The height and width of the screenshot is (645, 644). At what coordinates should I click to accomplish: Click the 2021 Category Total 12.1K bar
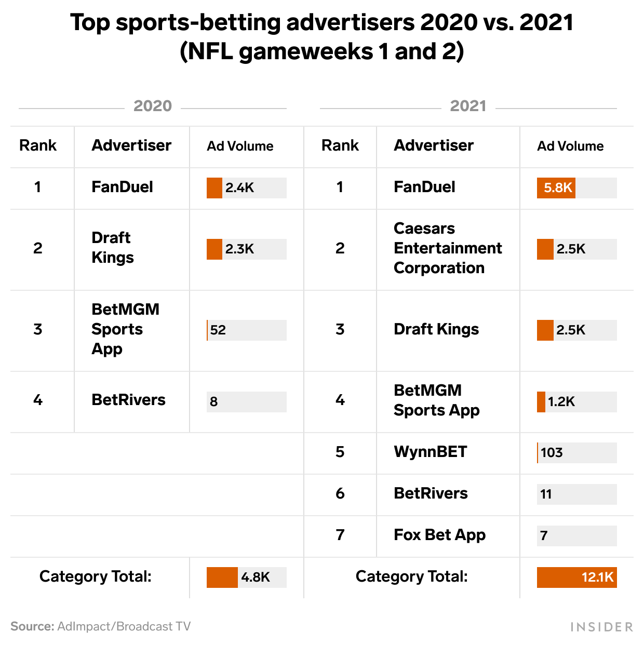tap(577, 577)
